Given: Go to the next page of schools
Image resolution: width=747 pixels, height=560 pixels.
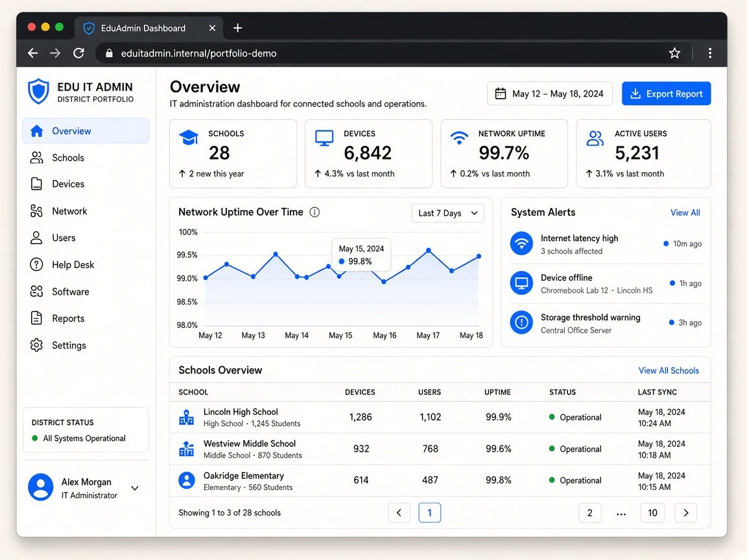Looking at the screenshot, I should 686,513.
